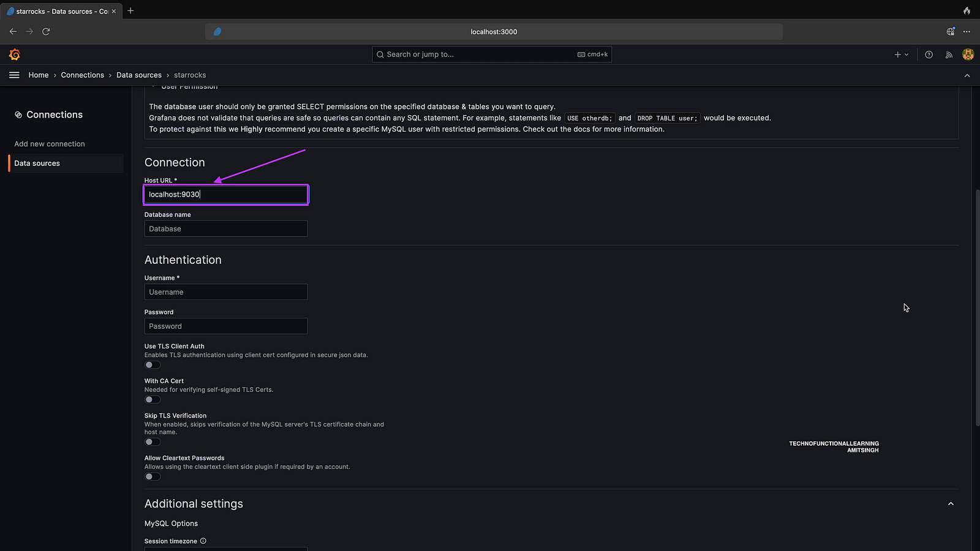Enable Allow Cleartext Passwords switch

click(x=153, y=477)
